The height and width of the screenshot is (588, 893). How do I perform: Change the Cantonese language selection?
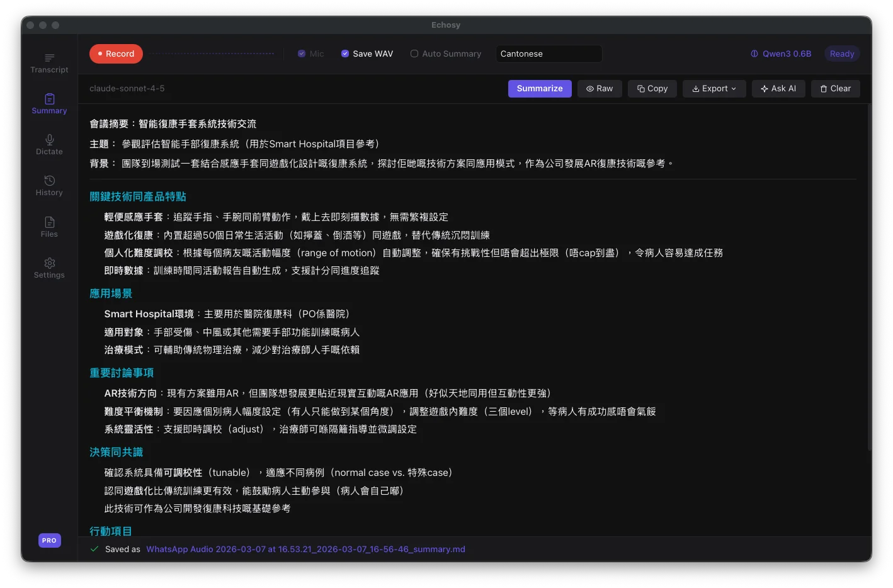[x=548, y=54]
